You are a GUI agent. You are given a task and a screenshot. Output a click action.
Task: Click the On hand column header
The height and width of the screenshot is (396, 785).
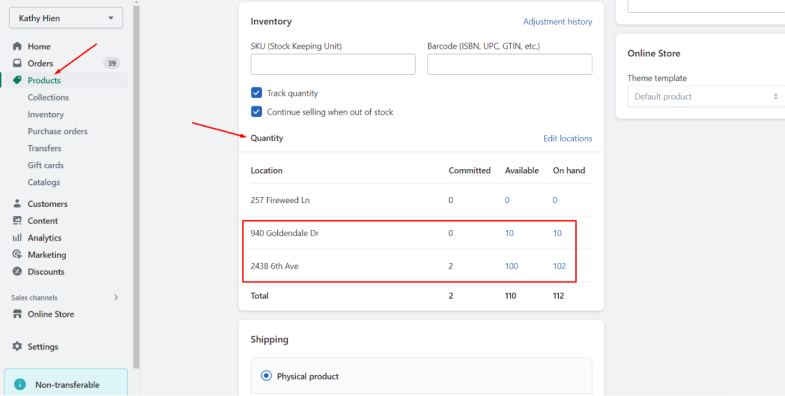[569, 170]
